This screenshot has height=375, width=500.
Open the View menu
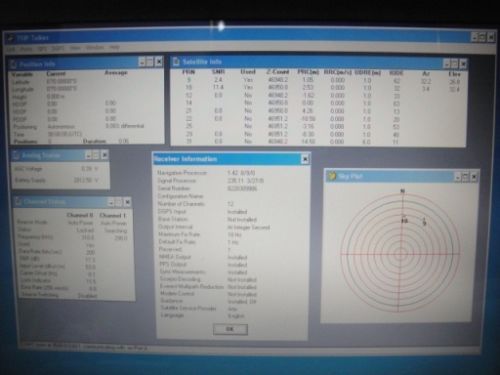tap(75, 48)
